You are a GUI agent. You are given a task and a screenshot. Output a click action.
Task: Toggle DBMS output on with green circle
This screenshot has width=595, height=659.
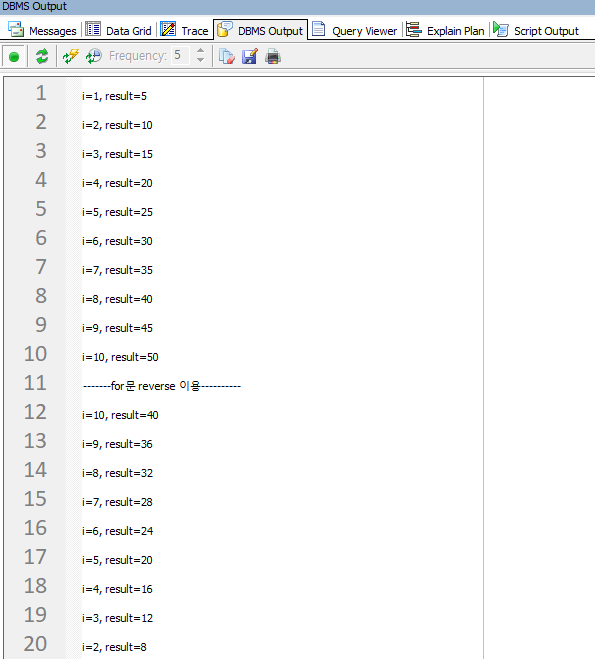(14, 56)
